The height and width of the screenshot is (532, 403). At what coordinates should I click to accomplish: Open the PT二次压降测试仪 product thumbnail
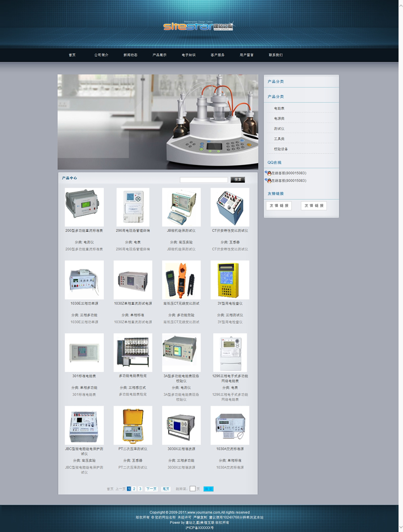pyautogui.click(x=132, y=425)
